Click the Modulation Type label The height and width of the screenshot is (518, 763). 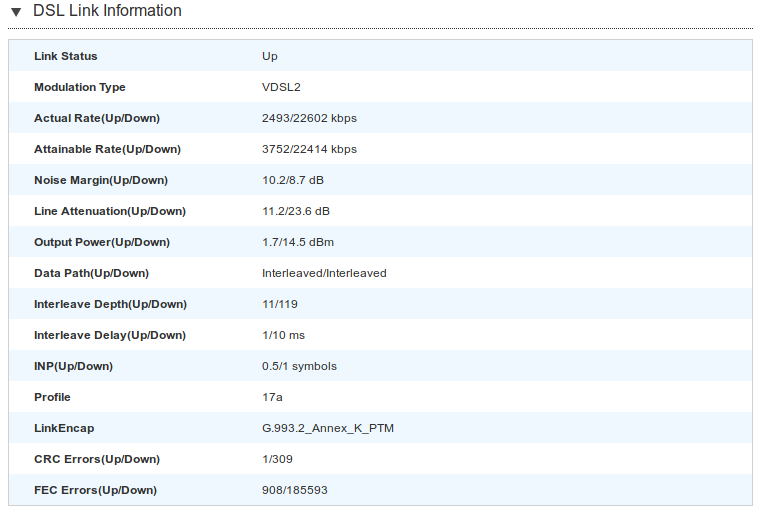[x=80, y=87]
